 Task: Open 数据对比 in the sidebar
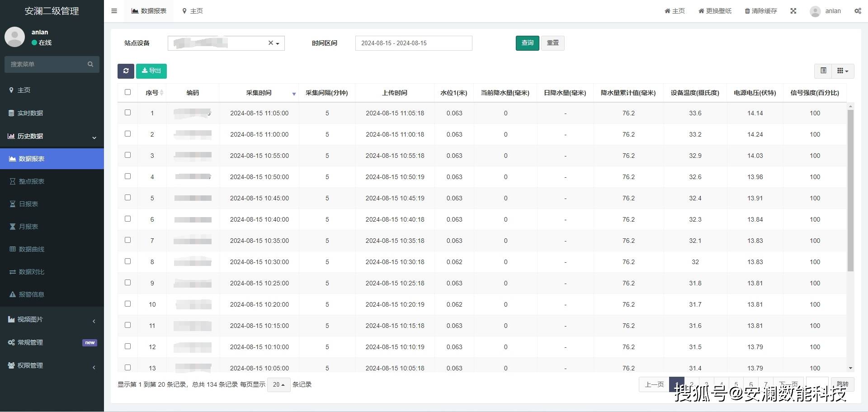[52, 272]
